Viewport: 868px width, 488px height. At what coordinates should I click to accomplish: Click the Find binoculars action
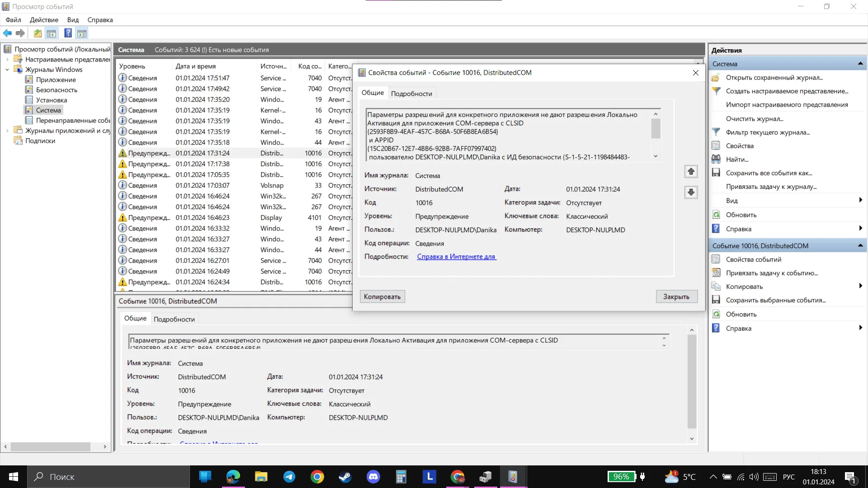click(x=737, y=160)
